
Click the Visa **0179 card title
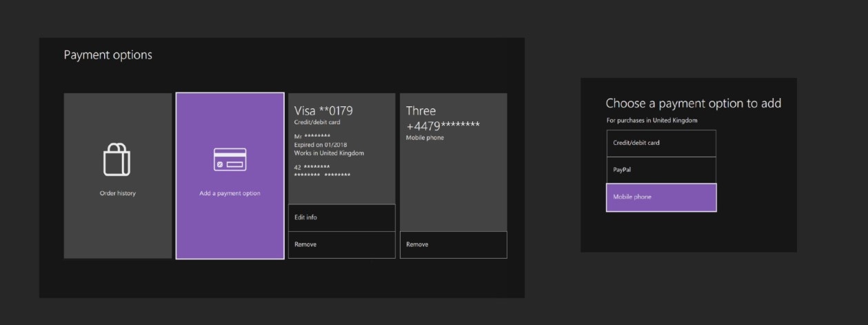point(323,110)
